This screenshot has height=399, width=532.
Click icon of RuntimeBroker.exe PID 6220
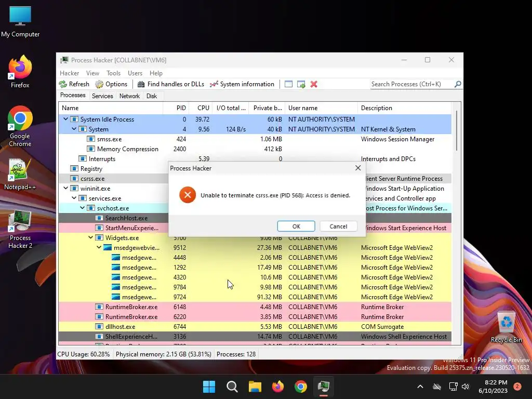tap(99, 316)
